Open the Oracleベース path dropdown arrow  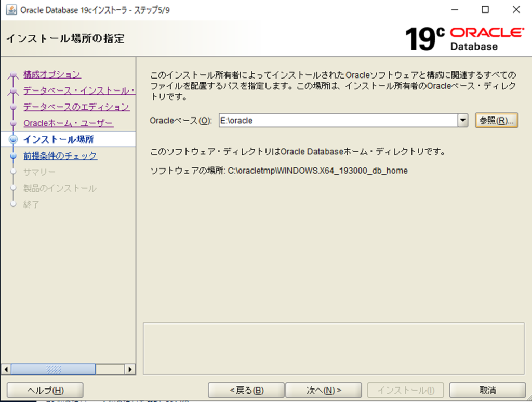tap(463, 121)
